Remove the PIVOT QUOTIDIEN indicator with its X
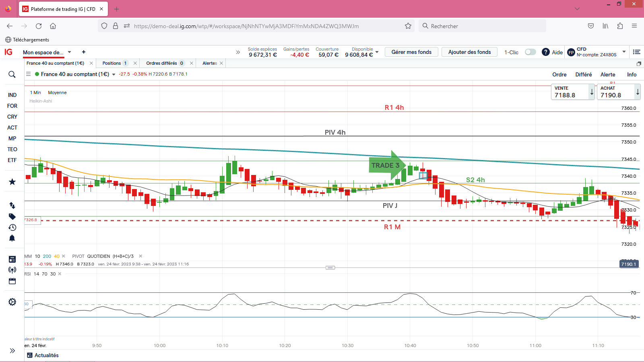The image size is (644, 362). point(140,256)
